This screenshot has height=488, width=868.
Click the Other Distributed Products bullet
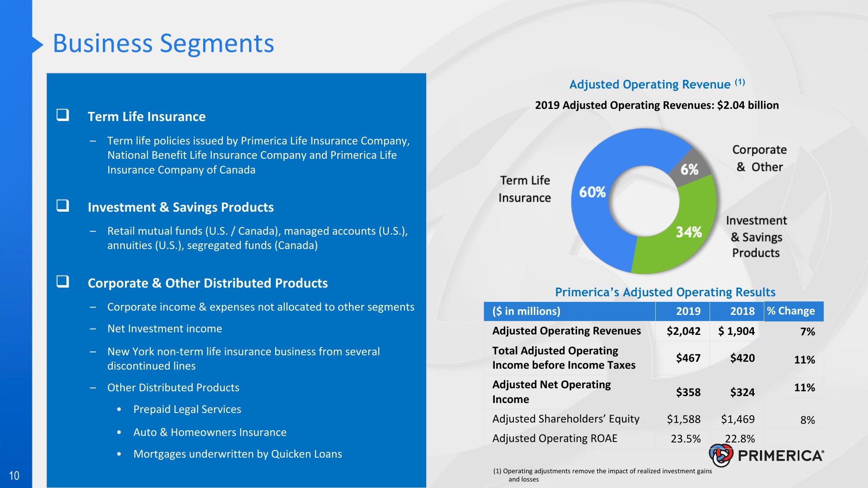[x=173, y=388]
